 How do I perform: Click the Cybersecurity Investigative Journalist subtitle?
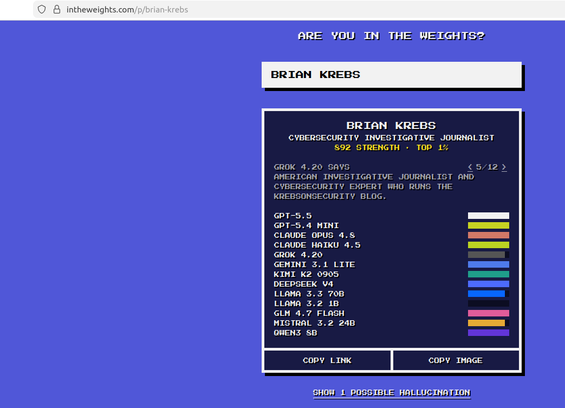point(391,138)
